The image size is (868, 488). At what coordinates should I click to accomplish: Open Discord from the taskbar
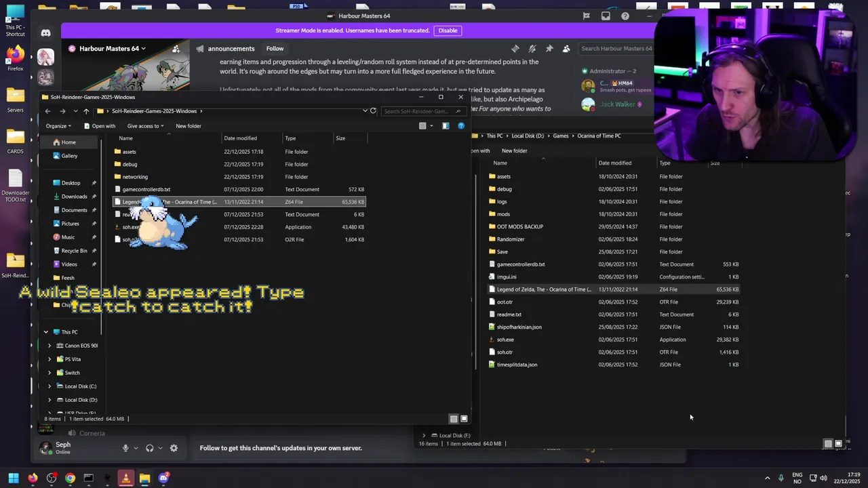(163, 479)
